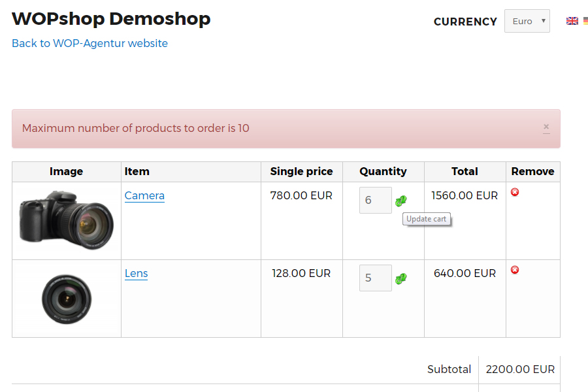Switch shop language using the British flag
This screenshot has width=588, height=392.
[572, 20]
